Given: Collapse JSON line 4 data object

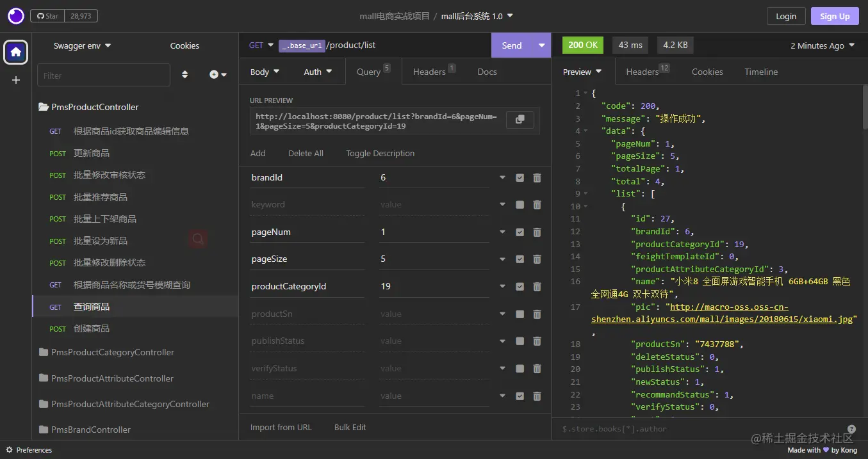Looking at the screenshot, I should pyautogui.click(x=585, y=131).
